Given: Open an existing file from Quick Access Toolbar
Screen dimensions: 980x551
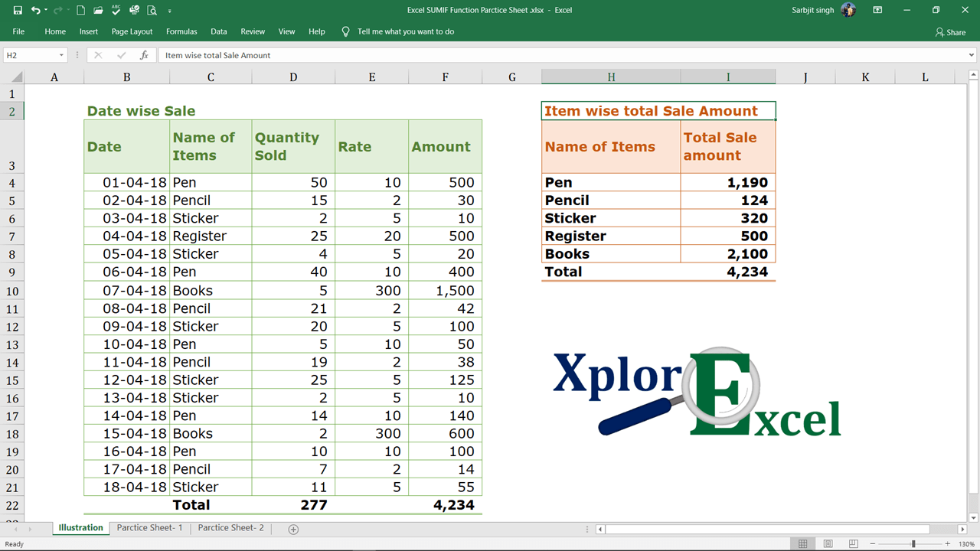Looking at the screenshot, I should click(x=97, y=10).
